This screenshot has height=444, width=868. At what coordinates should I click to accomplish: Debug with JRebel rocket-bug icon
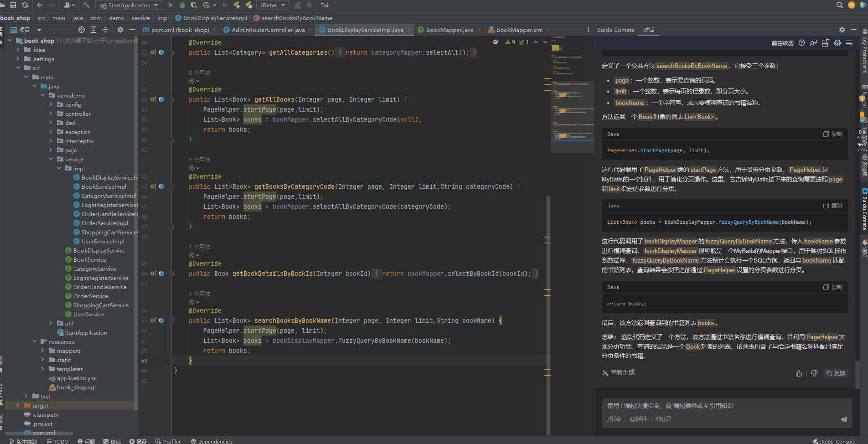pyautogui.click(x=249, y=5)
